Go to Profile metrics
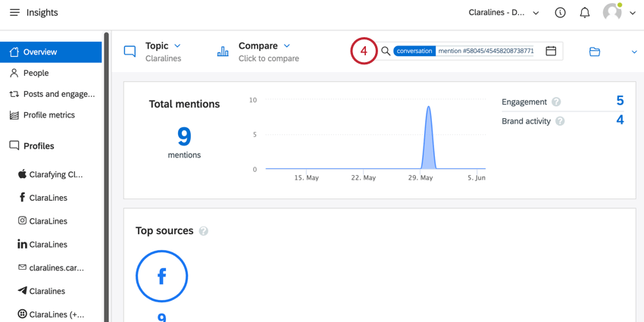644x322 pixels. coord(51,115)
